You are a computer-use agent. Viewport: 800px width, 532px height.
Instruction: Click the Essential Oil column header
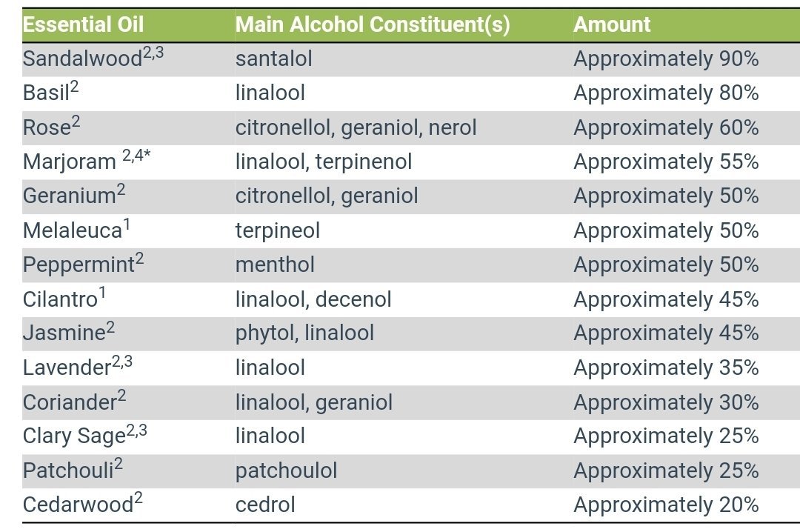(x=78, y=24)
